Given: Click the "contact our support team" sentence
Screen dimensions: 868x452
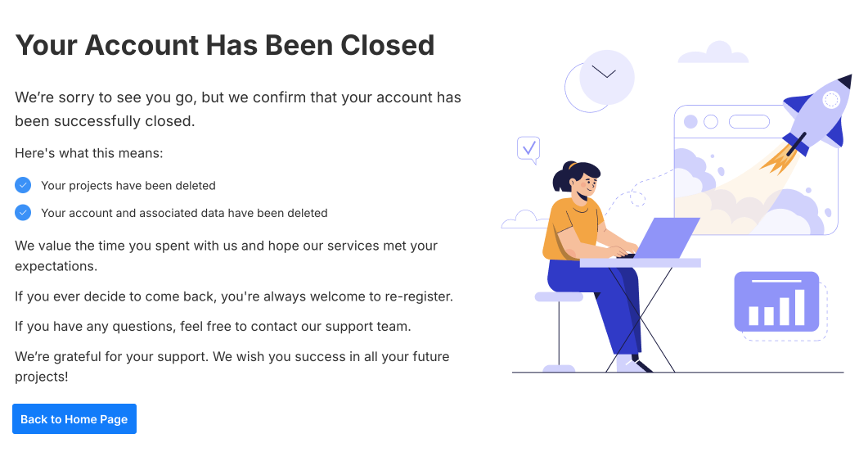Looking at the screenshot, I should point(213,326).
